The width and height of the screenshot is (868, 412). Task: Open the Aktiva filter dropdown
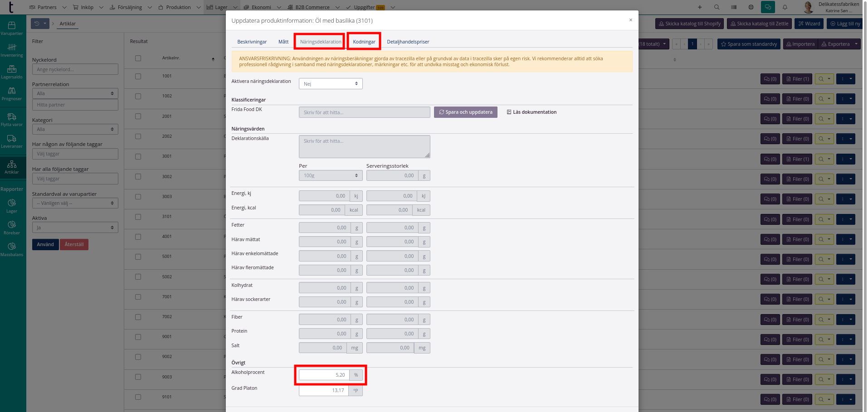[x=75, y=228]
